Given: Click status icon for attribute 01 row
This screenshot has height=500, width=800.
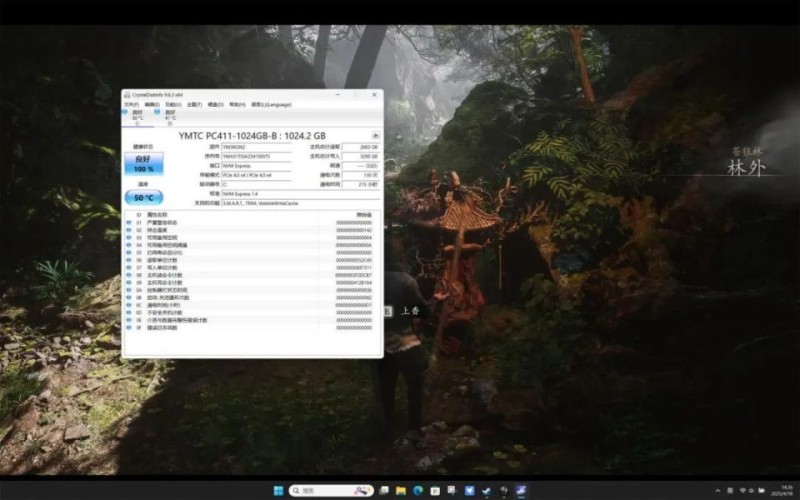Looking at the screenshot, I should tap(127, 222).
